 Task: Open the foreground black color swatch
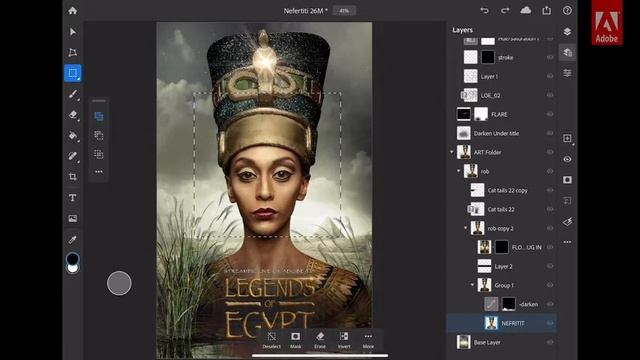click(73, 259)
